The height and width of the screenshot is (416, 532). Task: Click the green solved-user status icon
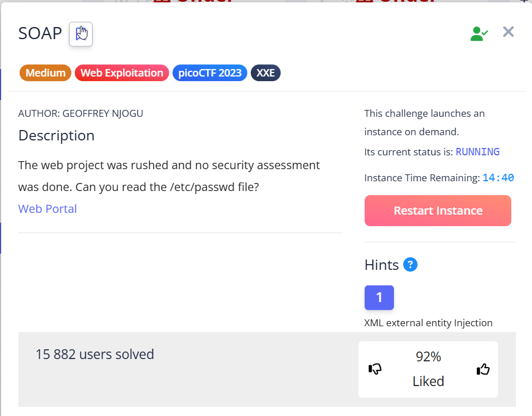pyautogui.click(x=479, y=33)
